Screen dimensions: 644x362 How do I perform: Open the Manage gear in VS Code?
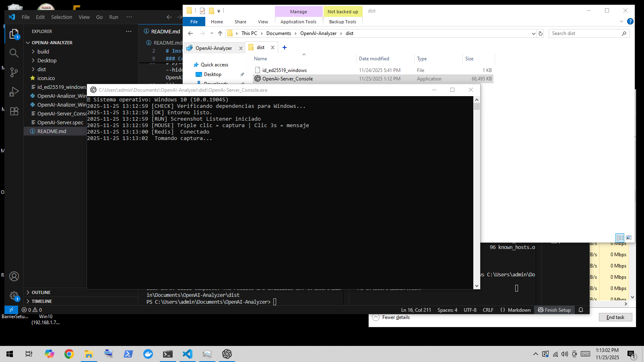(14, 296)
